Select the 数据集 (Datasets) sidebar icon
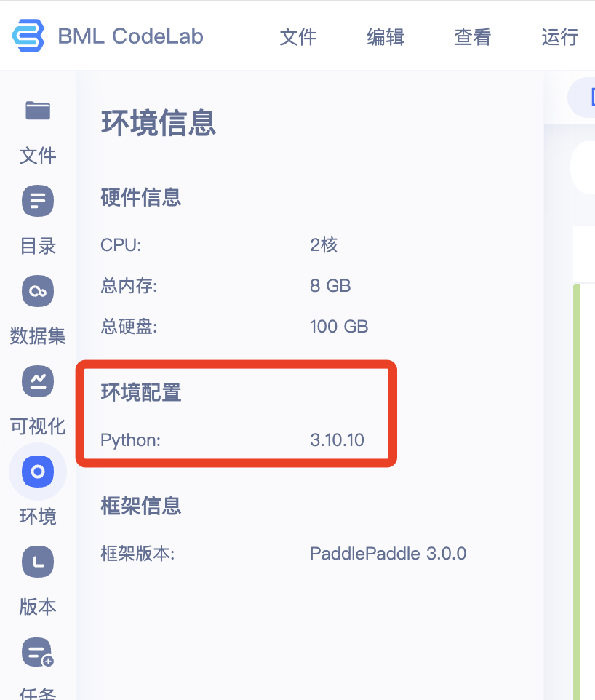The width and height of the screenshot is (595, 700). click(37, 291)
